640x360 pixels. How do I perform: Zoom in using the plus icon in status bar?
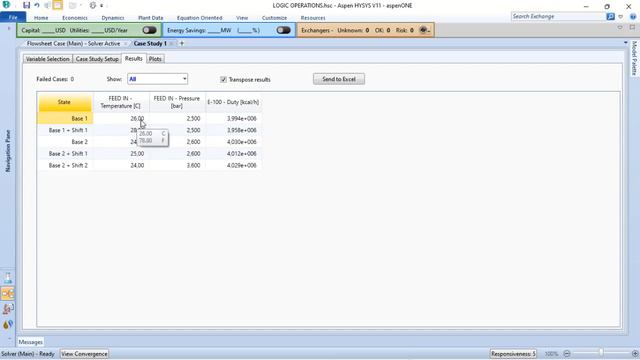click(635, 353)
